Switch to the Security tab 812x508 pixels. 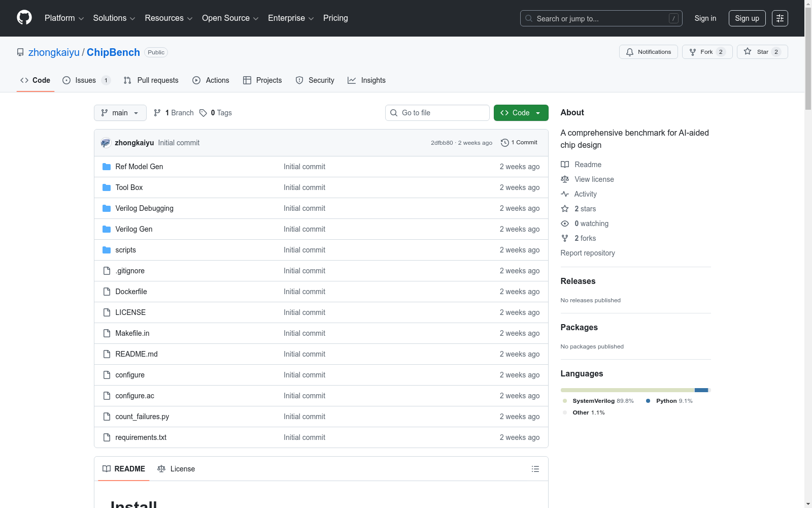315,80
